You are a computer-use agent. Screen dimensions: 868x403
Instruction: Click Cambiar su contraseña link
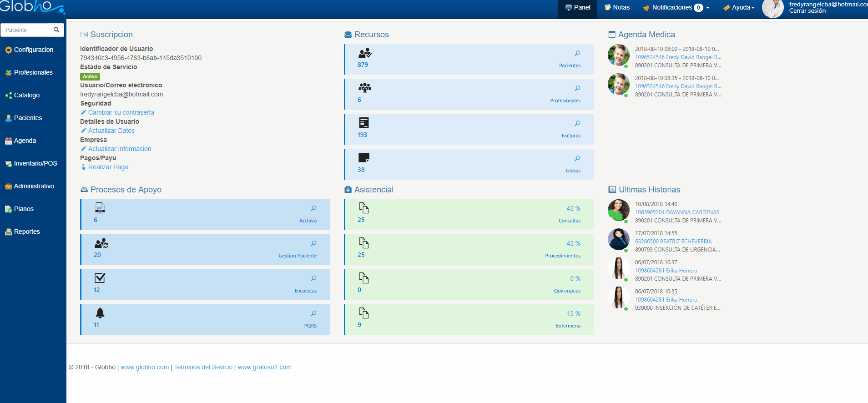pos(121,112)
